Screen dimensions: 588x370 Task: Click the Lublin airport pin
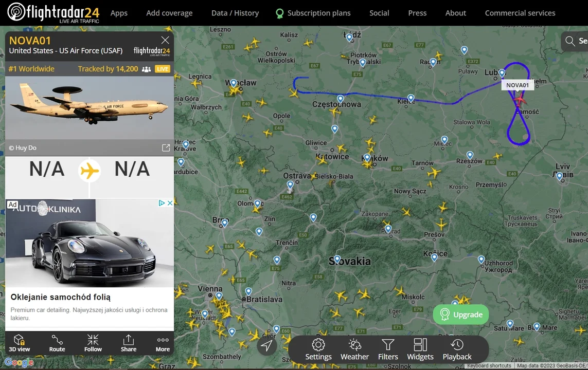pos(502,73)
